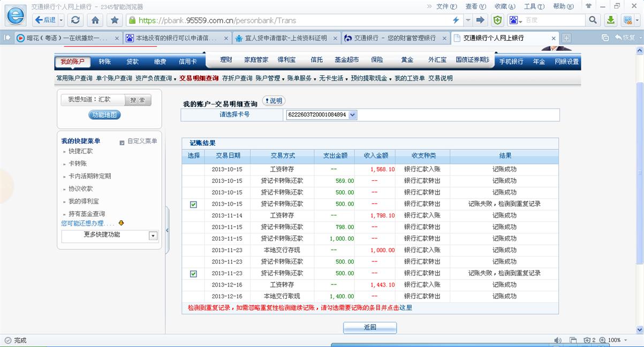
Task: Open the card number dropdown
Action: tap(352, 115)
